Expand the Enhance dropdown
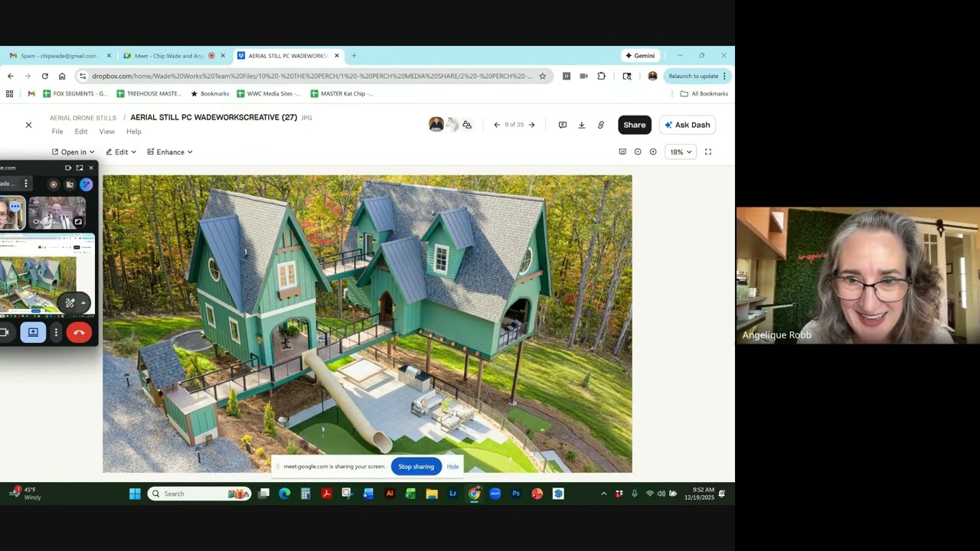This screenshot has width=980, height=551. tap(170, 152)
